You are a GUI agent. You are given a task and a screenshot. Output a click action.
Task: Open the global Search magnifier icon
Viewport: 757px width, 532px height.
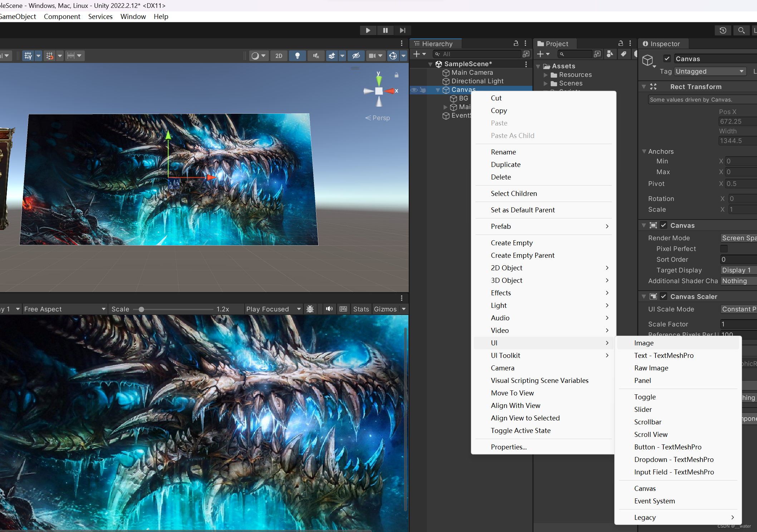click(x=741, y=30)
